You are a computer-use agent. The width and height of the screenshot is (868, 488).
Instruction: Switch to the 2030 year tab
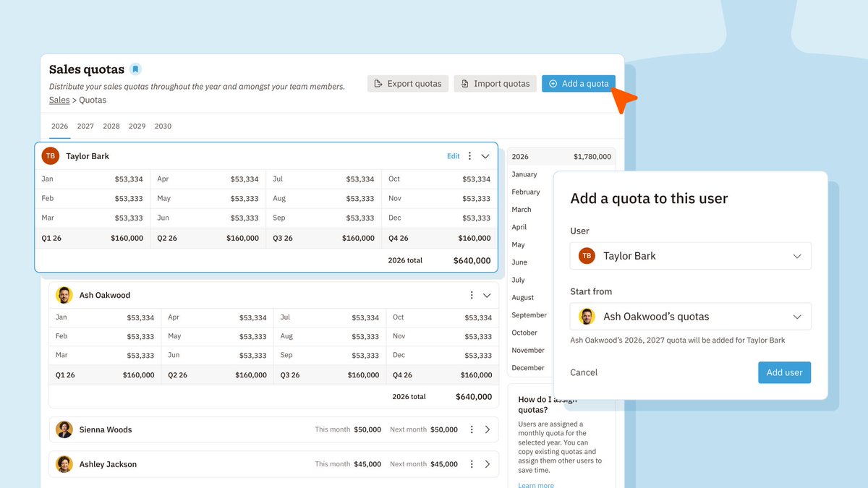[163, 126]
